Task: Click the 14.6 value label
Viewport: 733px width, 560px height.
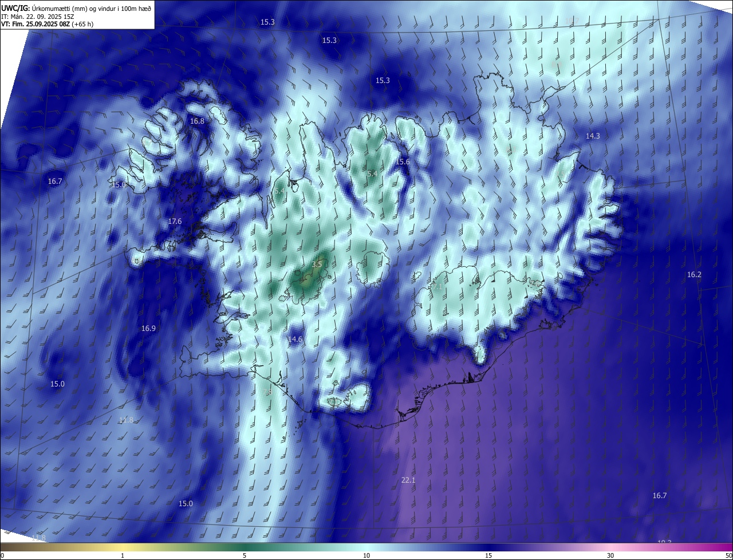Action: (295, 339)
